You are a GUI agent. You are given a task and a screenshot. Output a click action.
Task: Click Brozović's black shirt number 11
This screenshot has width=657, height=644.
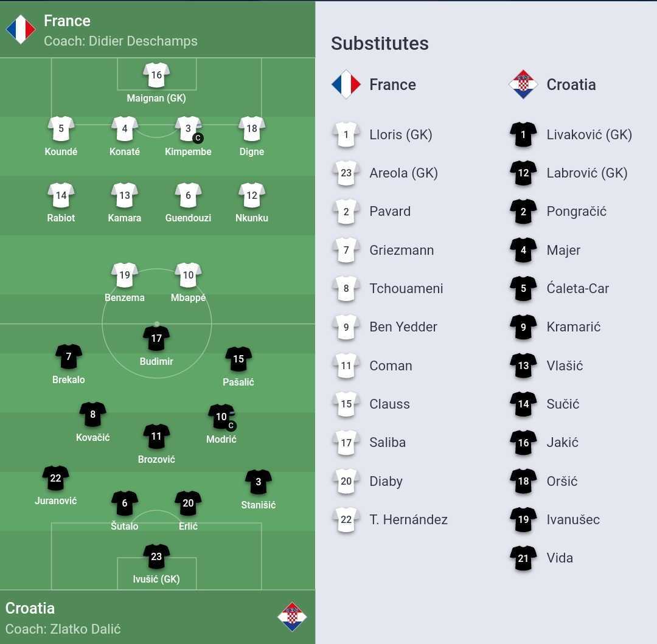[x=156, y=437]
